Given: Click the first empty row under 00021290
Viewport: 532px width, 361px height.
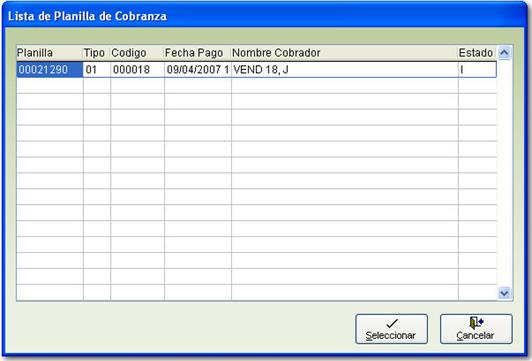Looking at the screenshot, I should click(256, 86).
